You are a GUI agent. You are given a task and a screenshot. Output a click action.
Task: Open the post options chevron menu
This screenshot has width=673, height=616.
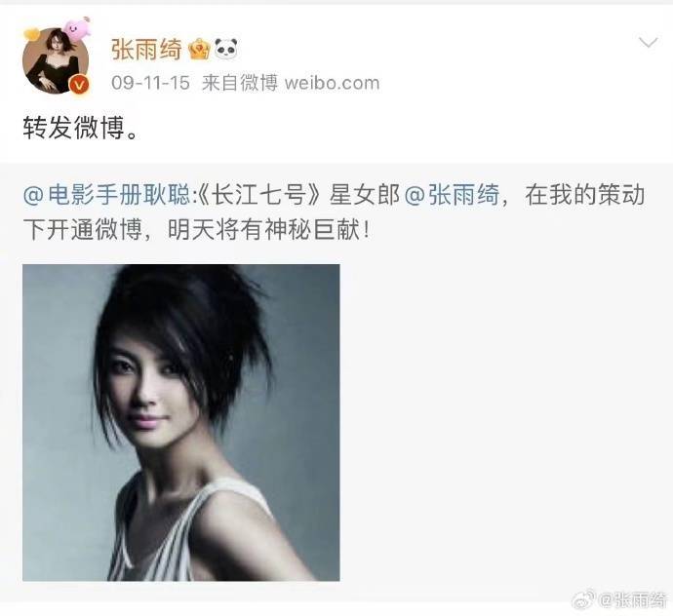[x=648, y=42]
